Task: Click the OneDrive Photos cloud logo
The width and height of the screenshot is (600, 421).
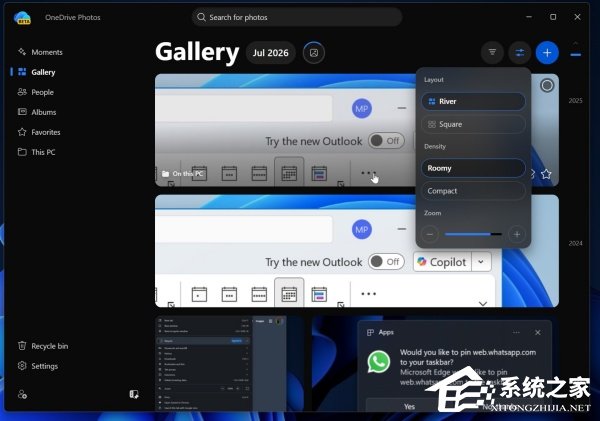Action: [x=22, y=18]
